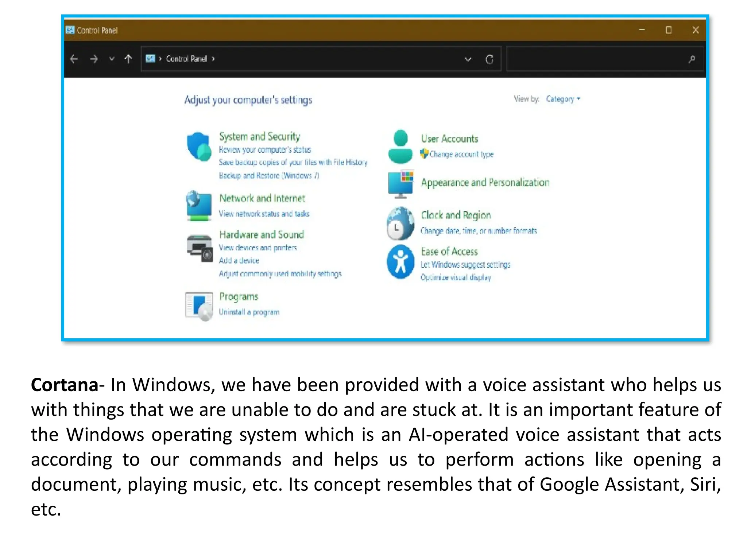Open Hardware and Sound category
This screenshot has height=560, width=747.
click(x=262, y=234)
